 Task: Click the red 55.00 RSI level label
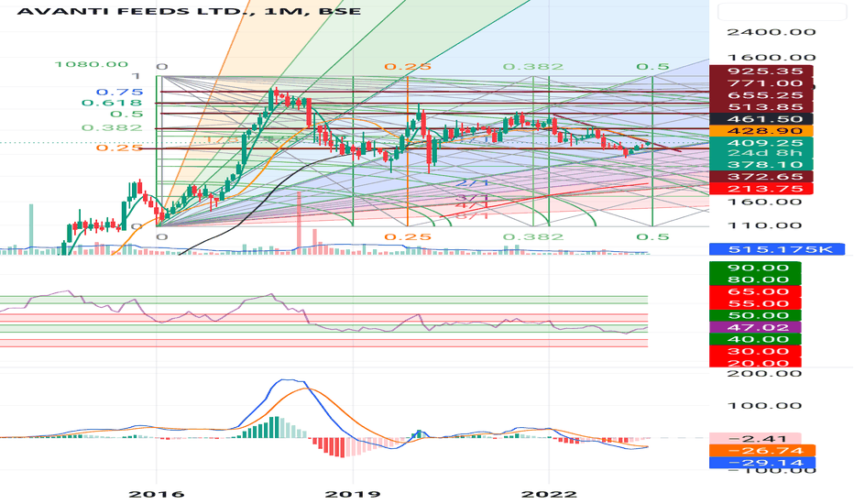(755, 303)
